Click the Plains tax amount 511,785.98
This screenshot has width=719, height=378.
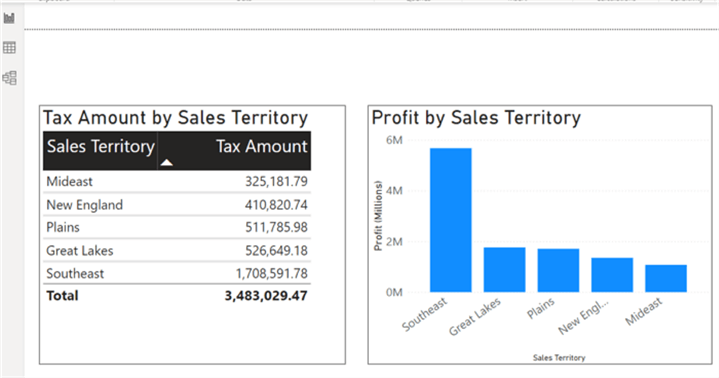pos(276,228)
